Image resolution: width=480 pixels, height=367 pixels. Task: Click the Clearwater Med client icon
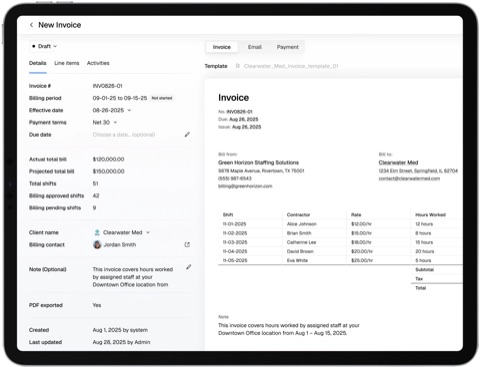click(97, 232)
